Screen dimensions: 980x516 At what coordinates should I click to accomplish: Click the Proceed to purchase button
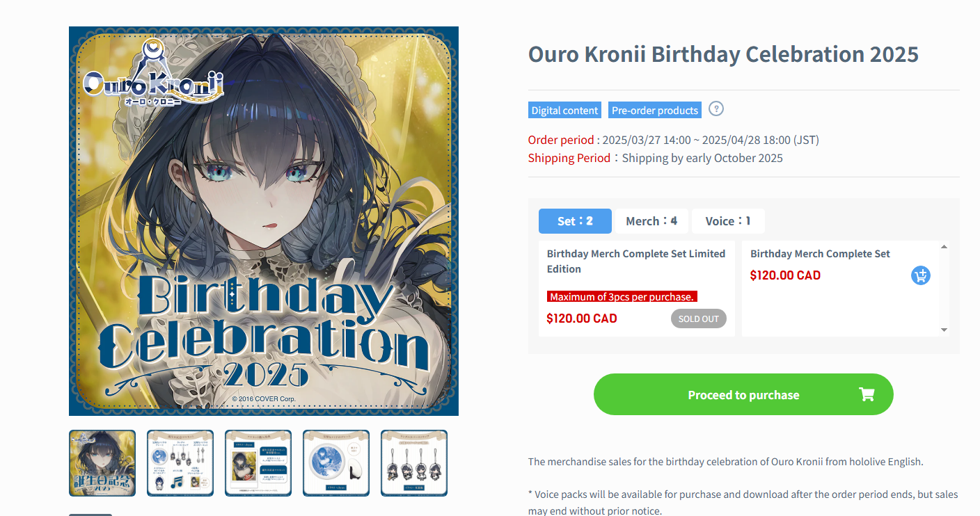click(743, 394)
